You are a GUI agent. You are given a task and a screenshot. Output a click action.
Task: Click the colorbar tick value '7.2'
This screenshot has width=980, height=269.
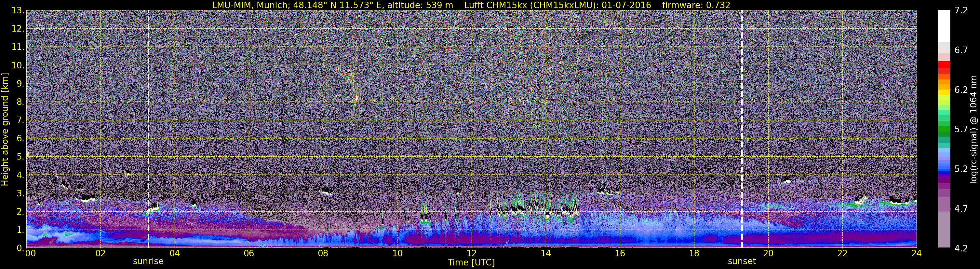pyautogui.click(x=961, y=10)
